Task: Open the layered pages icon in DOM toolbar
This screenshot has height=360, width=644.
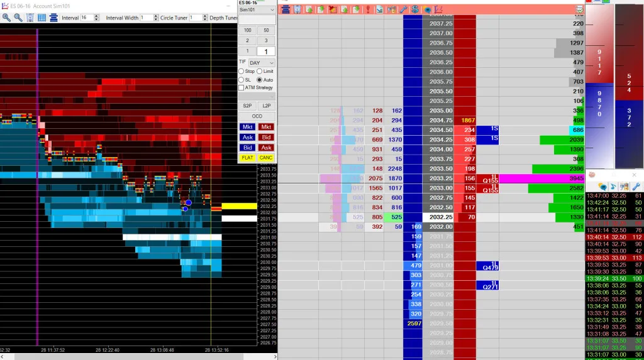Action: [379, 9]
